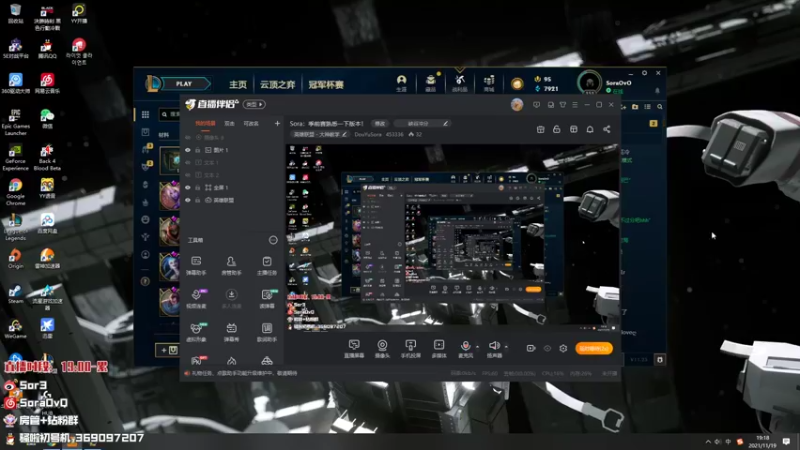Open 生涯 profile in League client
Screen dimensions: 800x450
coord(402,83)
